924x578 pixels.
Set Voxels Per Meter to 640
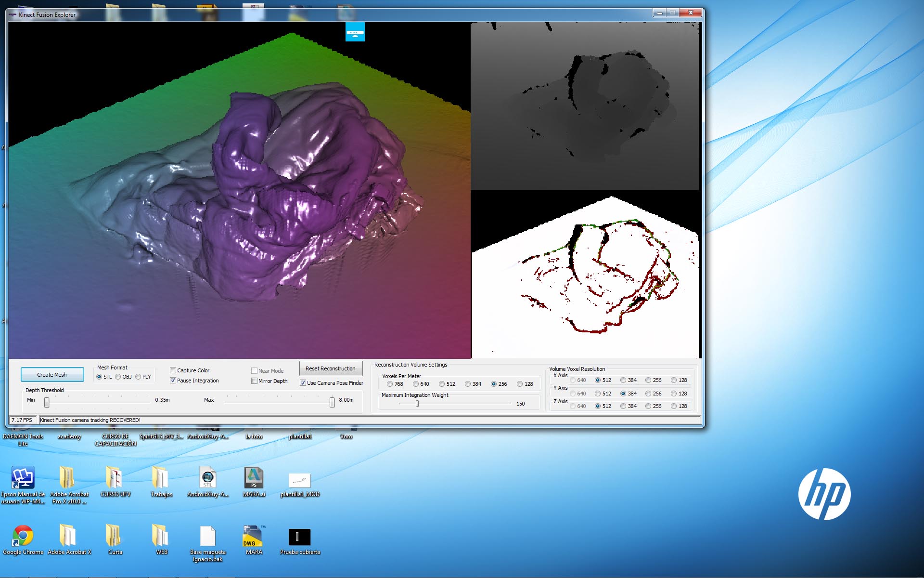416,384
